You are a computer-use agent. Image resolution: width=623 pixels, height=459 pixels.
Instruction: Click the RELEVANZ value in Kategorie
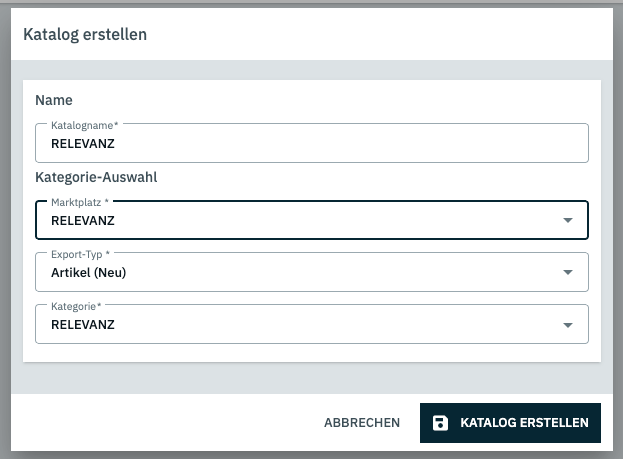coord(82,325)
